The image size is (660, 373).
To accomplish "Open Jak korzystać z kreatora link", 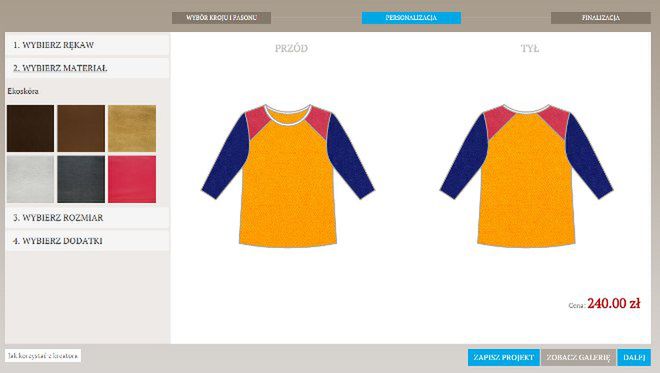I will pos(43,356).
